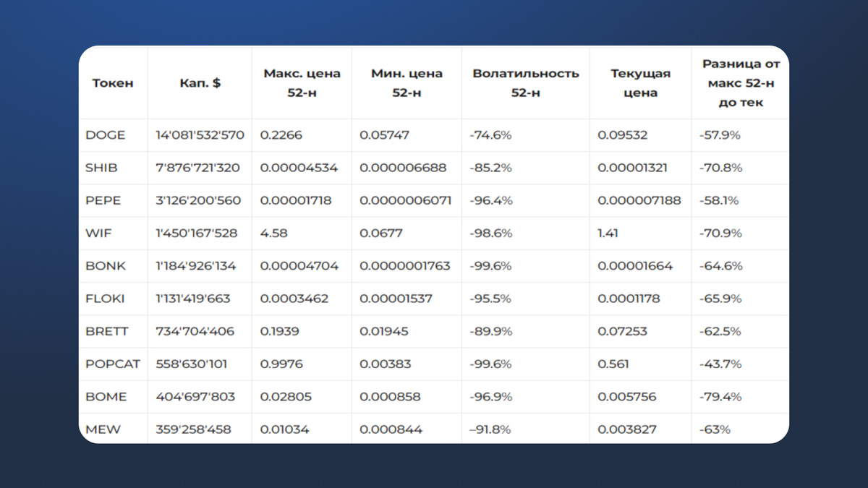868x488 pixels.
Task: Click BOME max price 0.02805
Action: coord(284,397)
